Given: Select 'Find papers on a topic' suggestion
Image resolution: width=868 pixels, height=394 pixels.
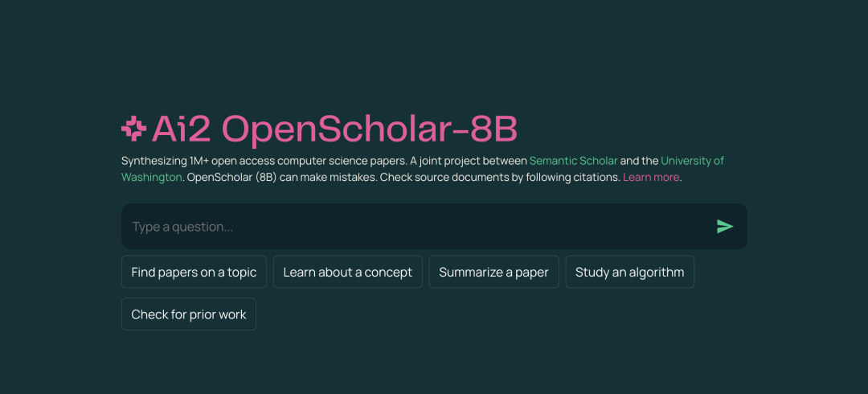Looking at the screenshot, I should tap(194, 272).
